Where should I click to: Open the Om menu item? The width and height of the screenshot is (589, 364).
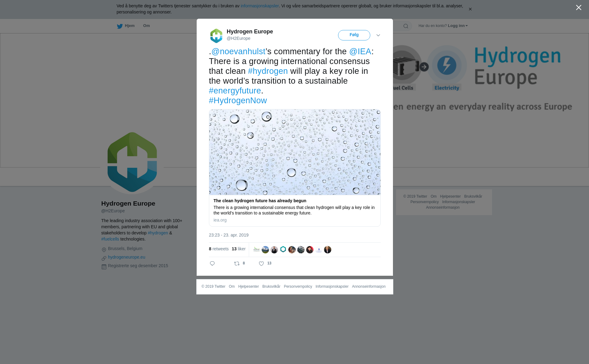click(146, 26)
